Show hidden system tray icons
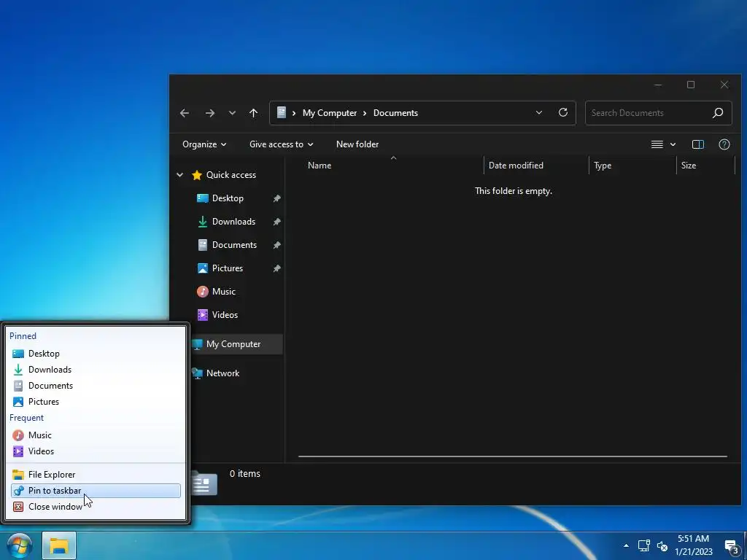 [x=626, y=545]
